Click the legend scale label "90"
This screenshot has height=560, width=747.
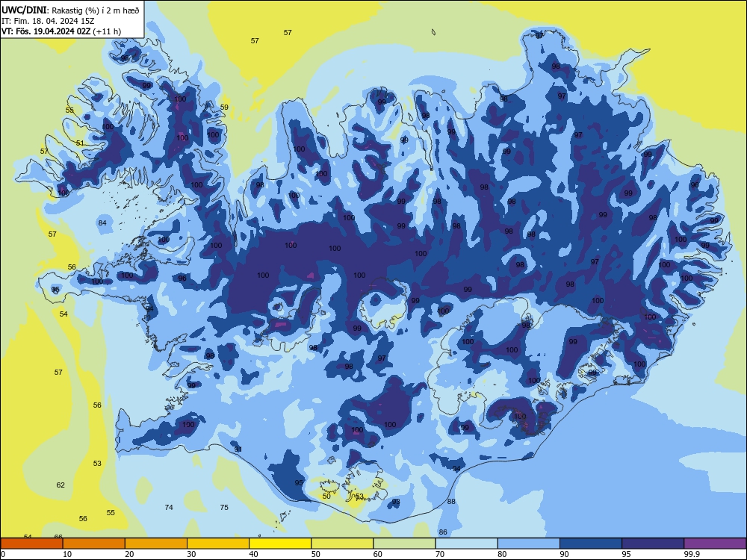[x=564, y=554]
